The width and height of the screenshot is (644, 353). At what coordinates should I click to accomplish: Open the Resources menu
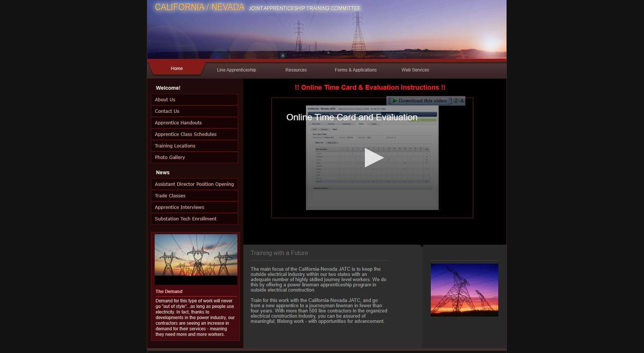coord(296,70)
